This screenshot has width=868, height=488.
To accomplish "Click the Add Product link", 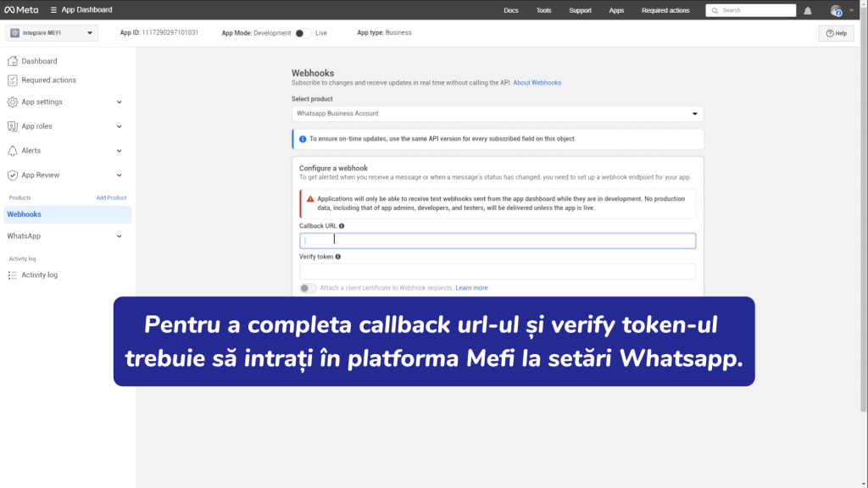I will (x=111, y=197).
